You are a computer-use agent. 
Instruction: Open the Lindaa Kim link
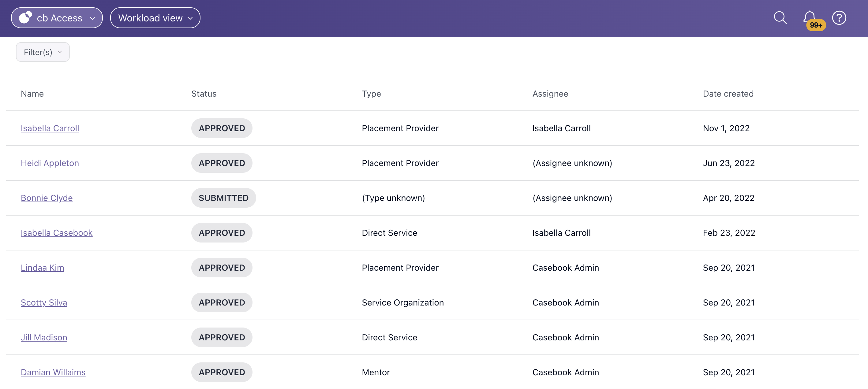pos(43,268)
